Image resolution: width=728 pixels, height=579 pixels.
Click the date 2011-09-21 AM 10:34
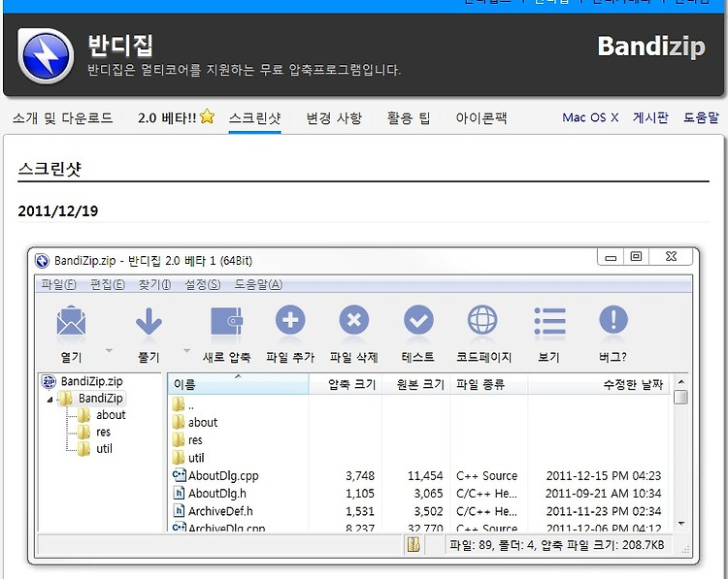point(603,494)
